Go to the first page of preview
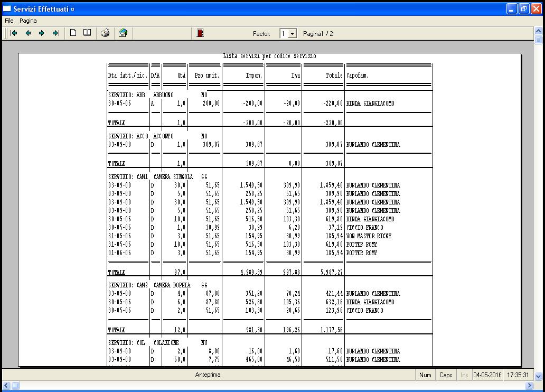The height and width of the screenshot is (392, 545). [x=14, y=33]
